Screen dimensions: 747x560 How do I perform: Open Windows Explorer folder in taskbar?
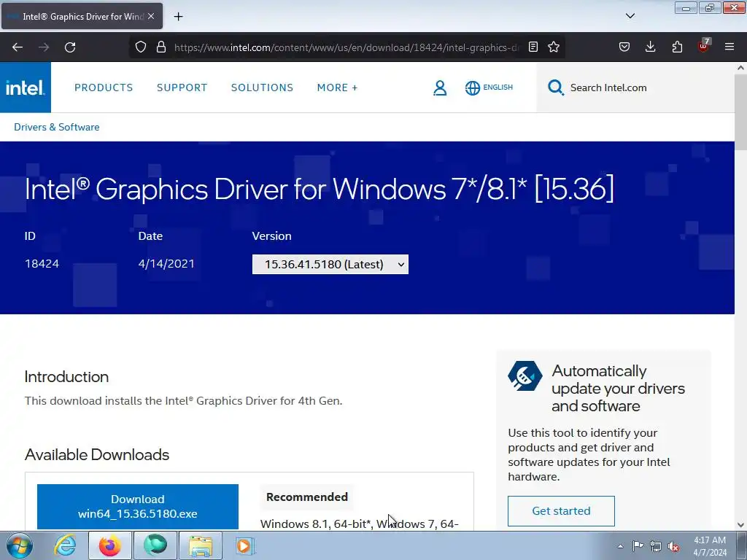click(x=201, y=545)
